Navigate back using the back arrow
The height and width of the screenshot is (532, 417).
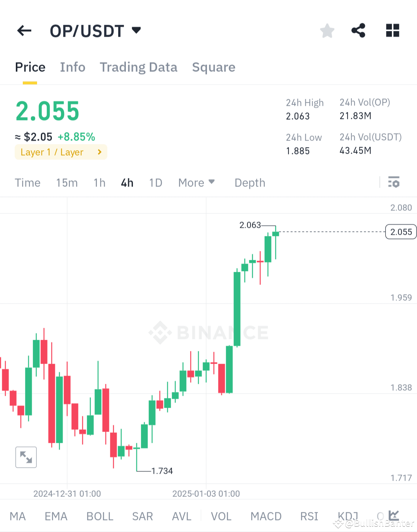point(24,30)
